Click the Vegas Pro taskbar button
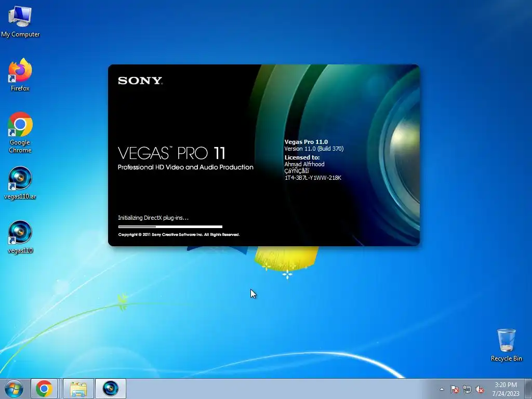 click(x=111, y=389)
